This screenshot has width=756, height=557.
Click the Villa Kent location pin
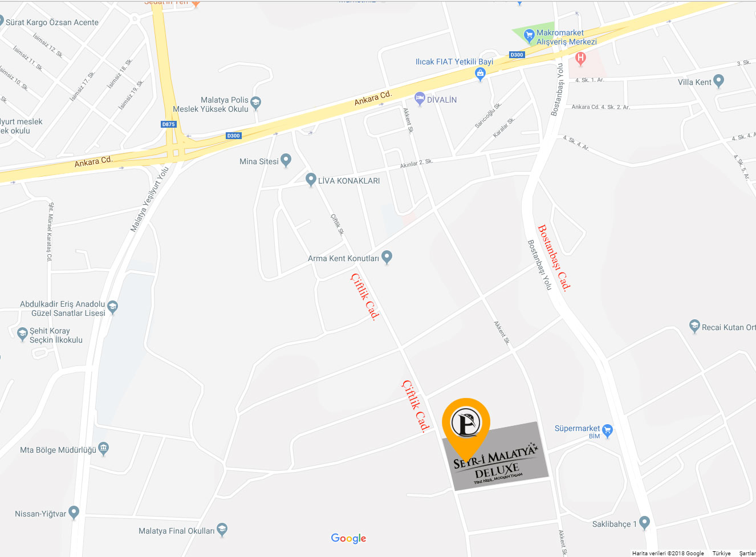pyautogui.click(x=718, y=82)
